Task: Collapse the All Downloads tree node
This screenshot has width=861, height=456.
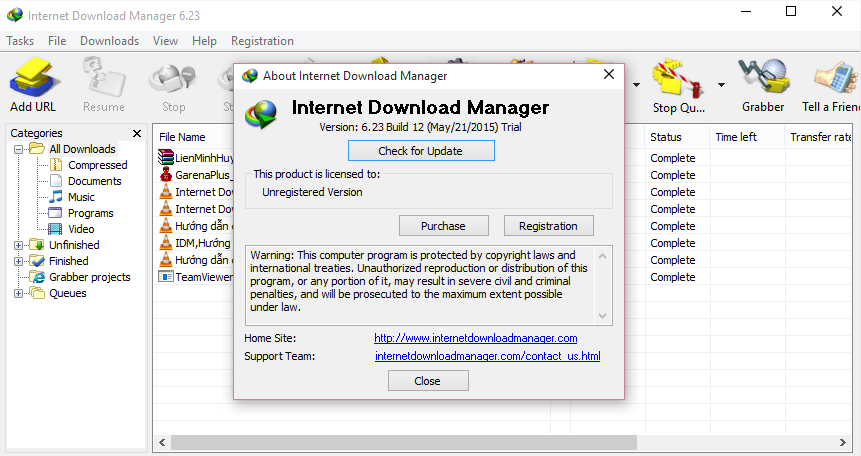Action: click(x=19, y=149)
